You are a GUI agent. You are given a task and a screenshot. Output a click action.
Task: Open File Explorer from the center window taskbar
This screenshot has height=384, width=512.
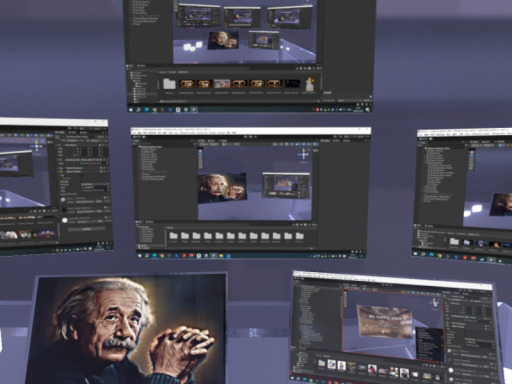221,256
